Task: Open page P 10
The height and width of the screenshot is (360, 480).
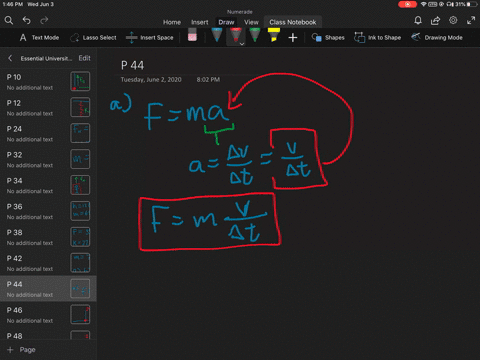Action: (x=48, y=82)
